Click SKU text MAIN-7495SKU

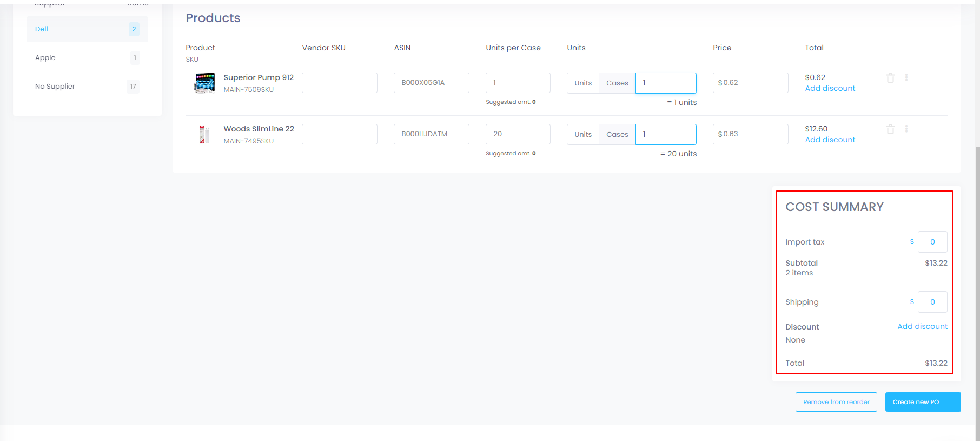tap(249, 141)
